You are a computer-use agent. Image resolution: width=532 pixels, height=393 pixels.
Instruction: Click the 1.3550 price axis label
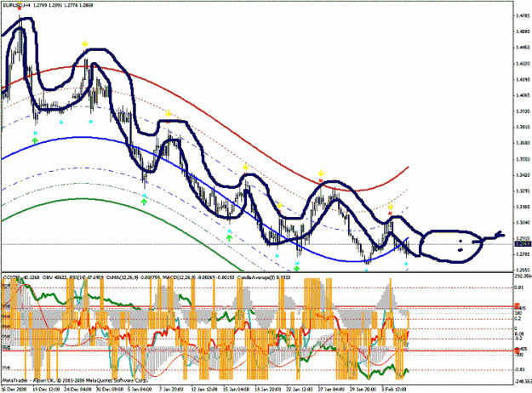pos(523,159)
